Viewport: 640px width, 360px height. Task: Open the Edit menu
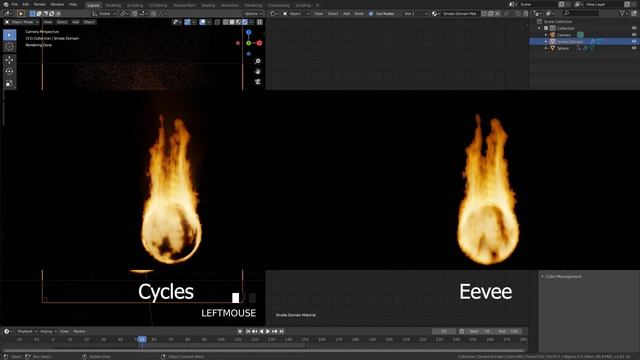tap(26, 4)
